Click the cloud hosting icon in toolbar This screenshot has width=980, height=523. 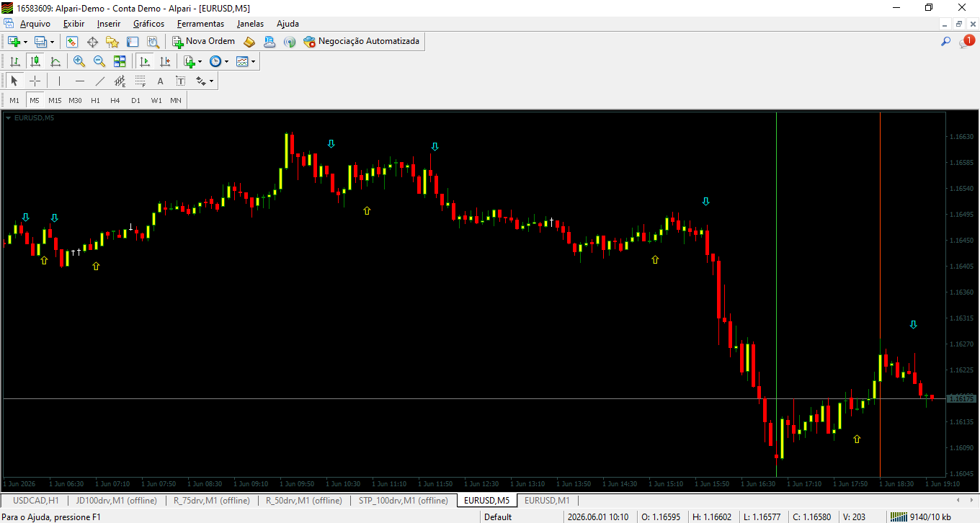click(269, 42)
